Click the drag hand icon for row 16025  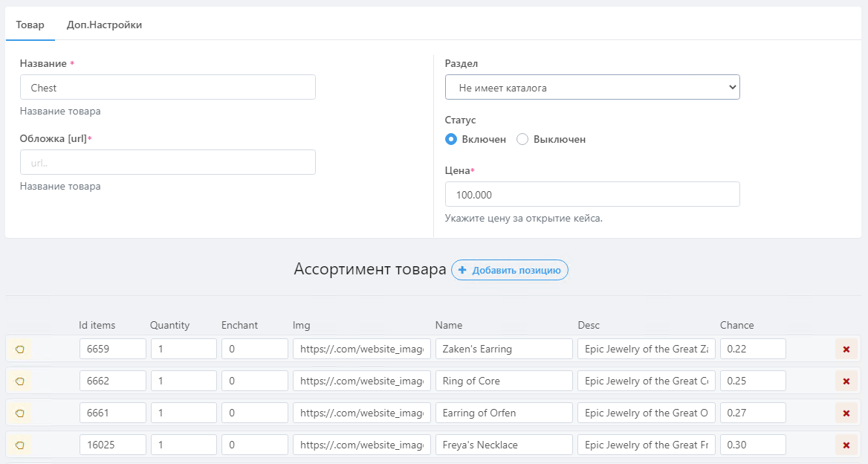coord(21,445)
